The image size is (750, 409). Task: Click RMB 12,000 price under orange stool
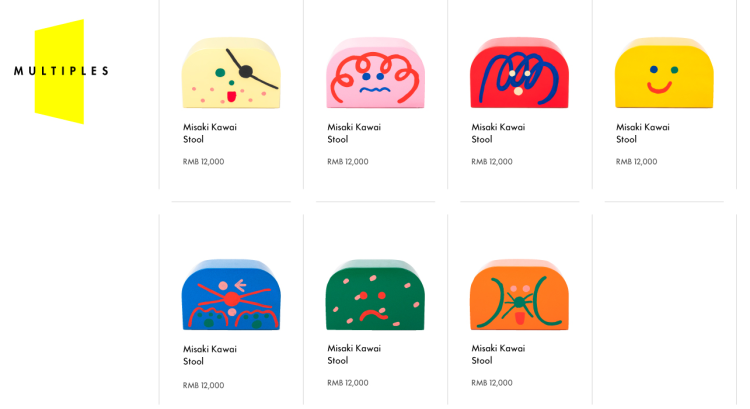492,383
